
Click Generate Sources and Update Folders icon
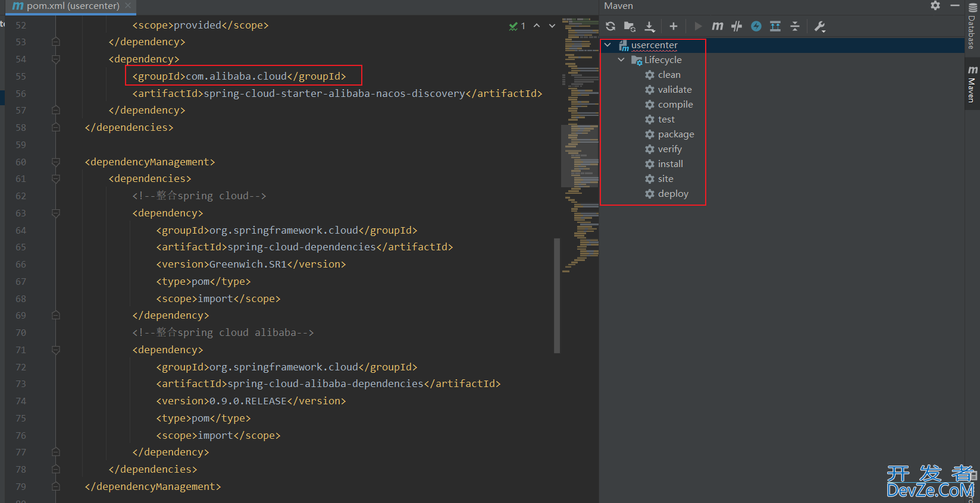pyautogui.click(x=630, y=26)
